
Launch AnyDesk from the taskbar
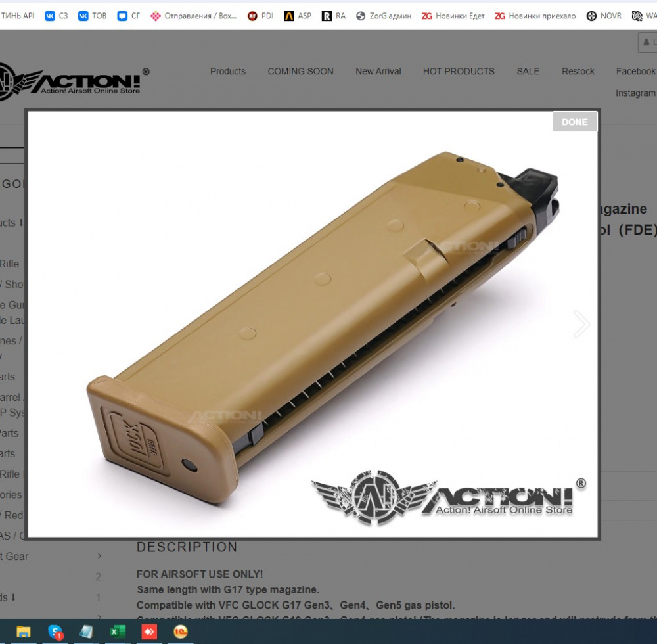coord(149,632)
